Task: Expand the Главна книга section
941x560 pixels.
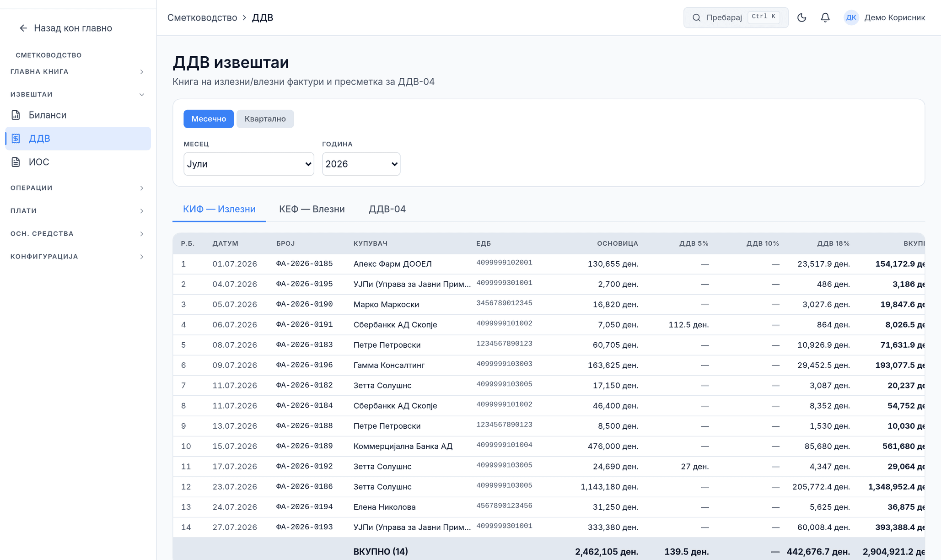Action: click(x=78, y=72)
